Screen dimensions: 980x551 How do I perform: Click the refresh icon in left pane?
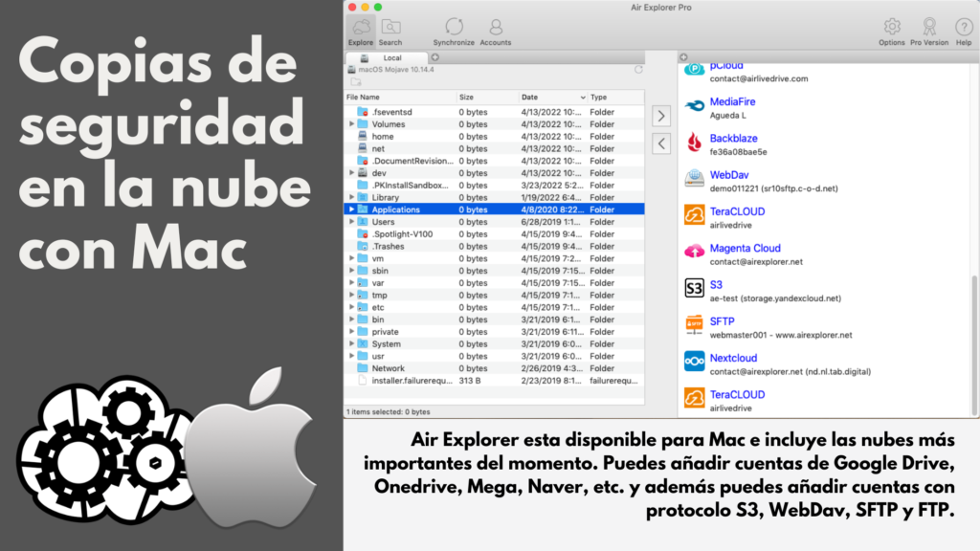(638, 69)
